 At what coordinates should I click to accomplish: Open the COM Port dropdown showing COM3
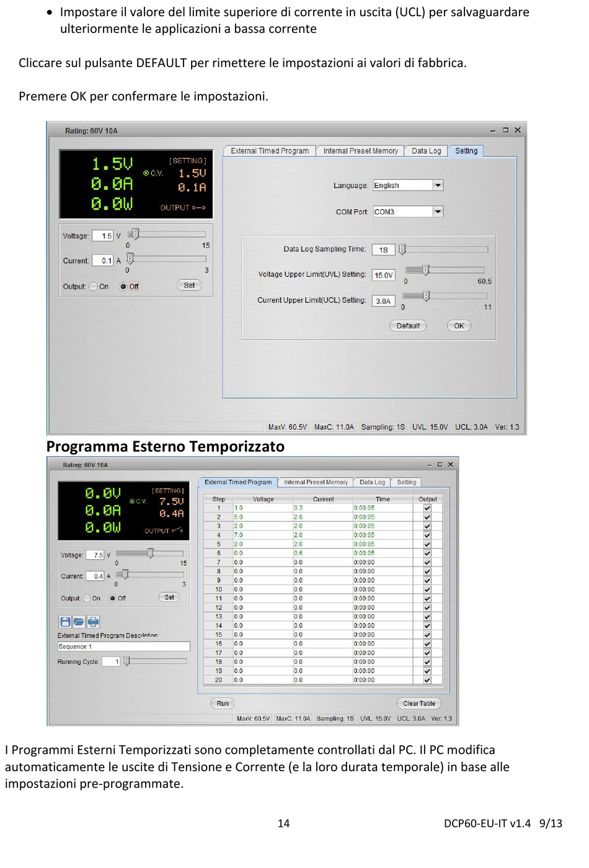[x=438, y=212]
